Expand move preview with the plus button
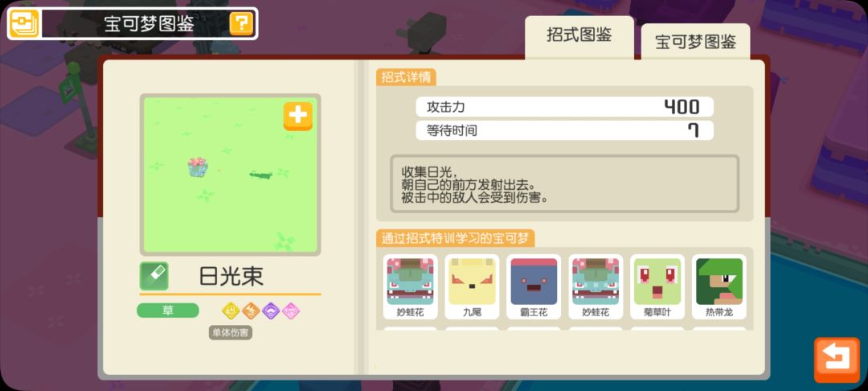The image size is (868, 391). click(298, 116)
